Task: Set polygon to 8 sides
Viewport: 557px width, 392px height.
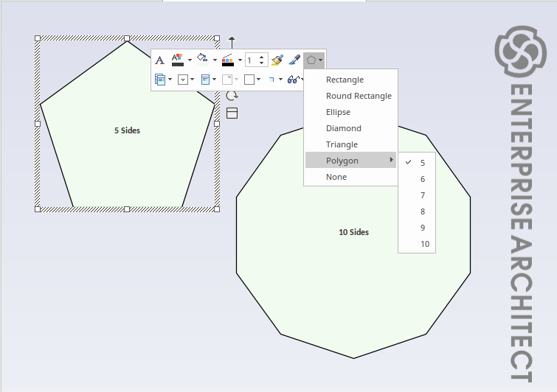Action: [x=423, y=211]
